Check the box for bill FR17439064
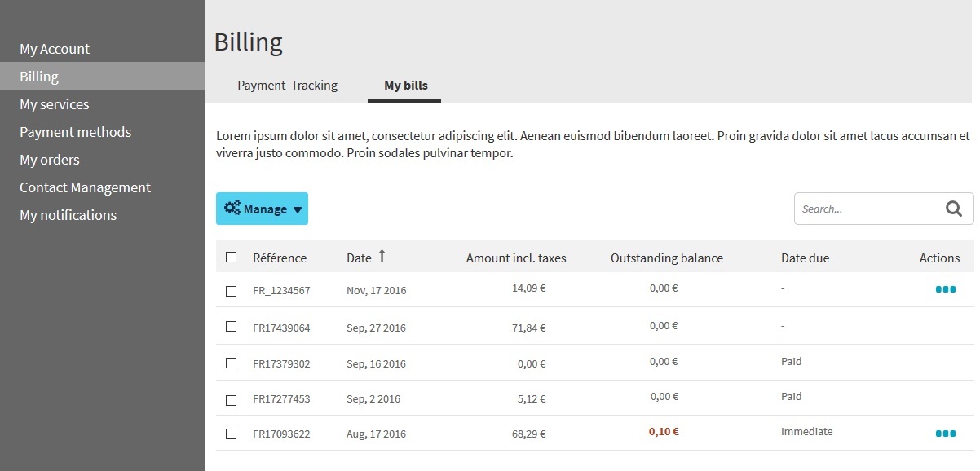Screen dimensions: 980x471 (x=232, y=327)
